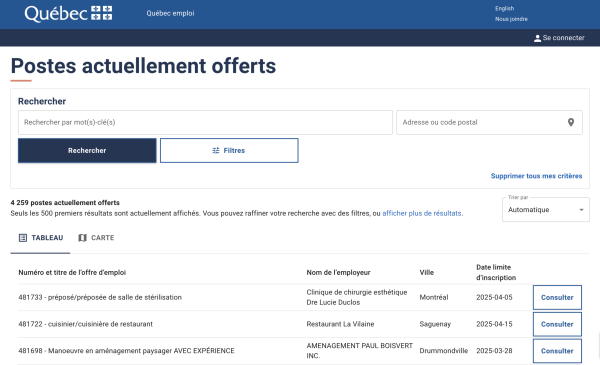Click the Nom de l'employeur column header
The width and height of the screenshot is (600, 365).
pos(338,272)
